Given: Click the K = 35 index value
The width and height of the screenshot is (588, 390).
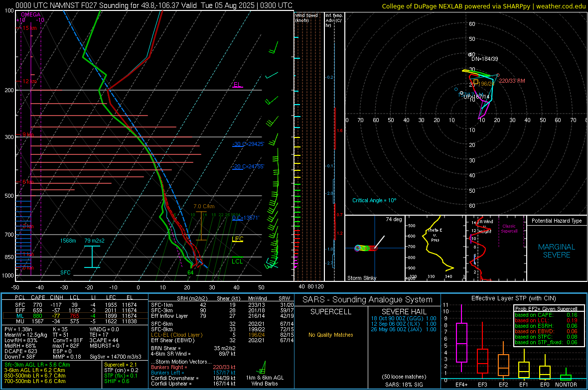Looking at the screenshot, I should 60,329.
